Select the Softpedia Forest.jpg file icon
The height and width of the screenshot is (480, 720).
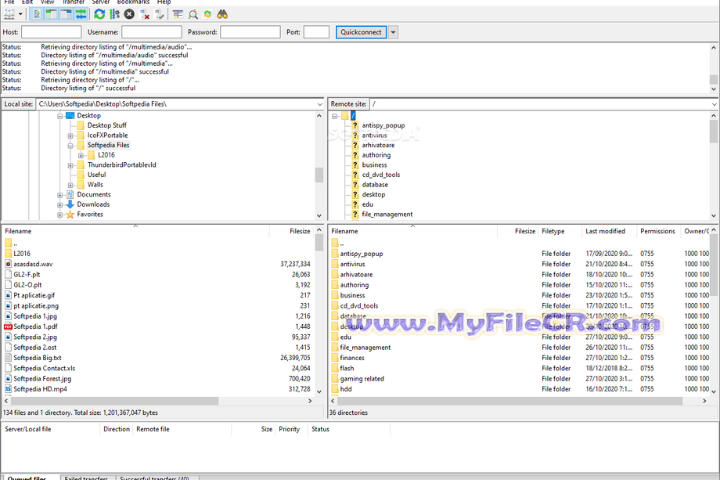[8, 379]
